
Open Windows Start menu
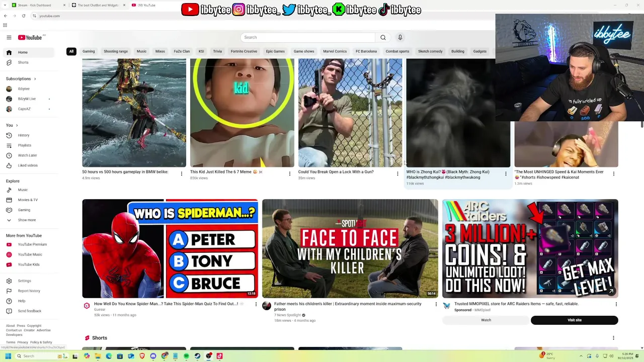pos(8,356)
